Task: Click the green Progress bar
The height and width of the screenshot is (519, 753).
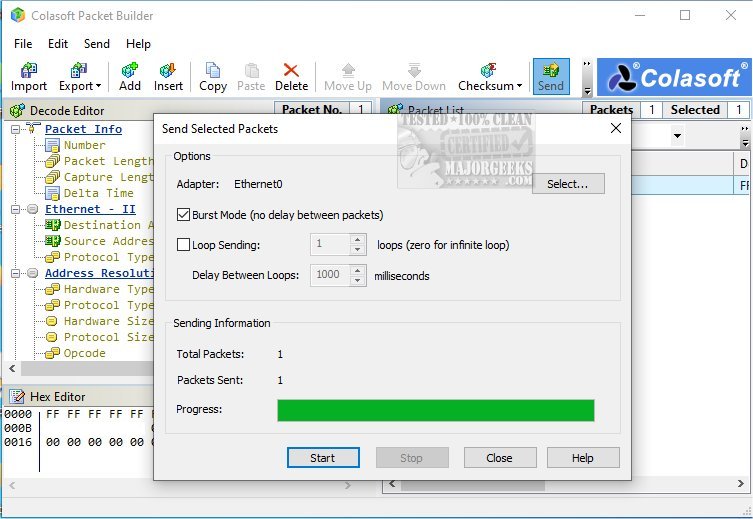Action: tap(436, 410)
